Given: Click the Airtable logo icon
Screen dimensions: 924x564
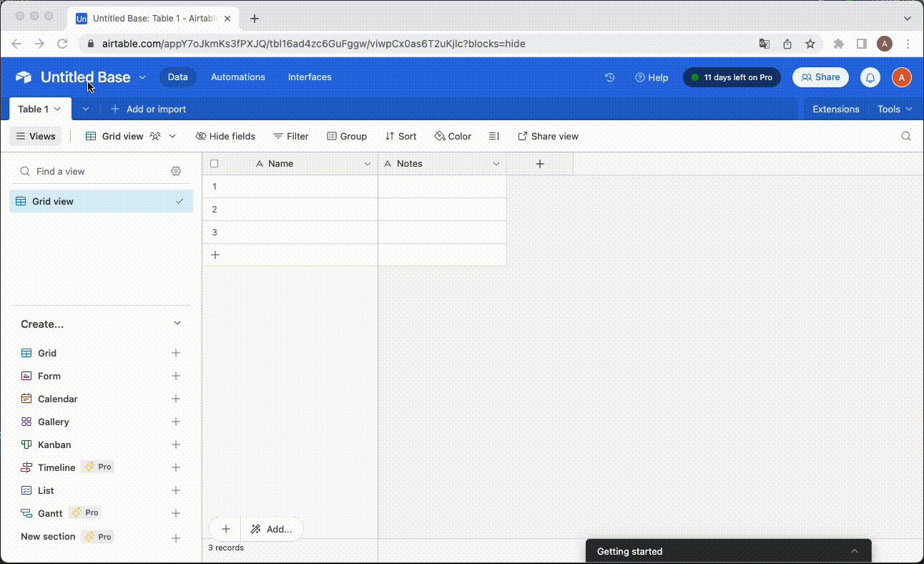Looking at the screenshot, I should 24,77.
